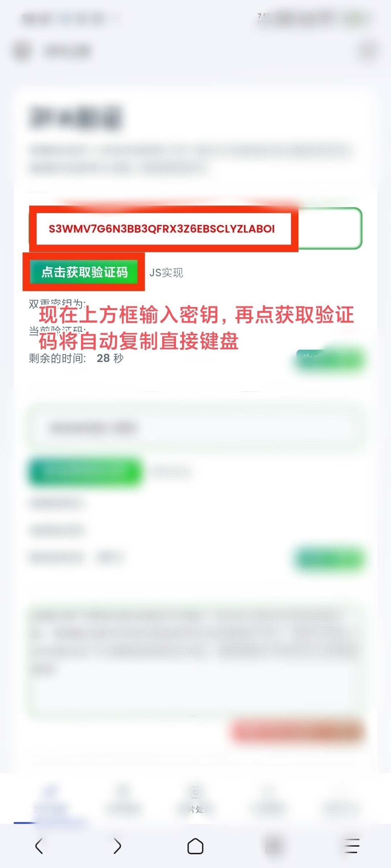Go to the browser home icon
The height and width of the screenshot is (868, 391).
pyautogui.click(x=195, y=846)
